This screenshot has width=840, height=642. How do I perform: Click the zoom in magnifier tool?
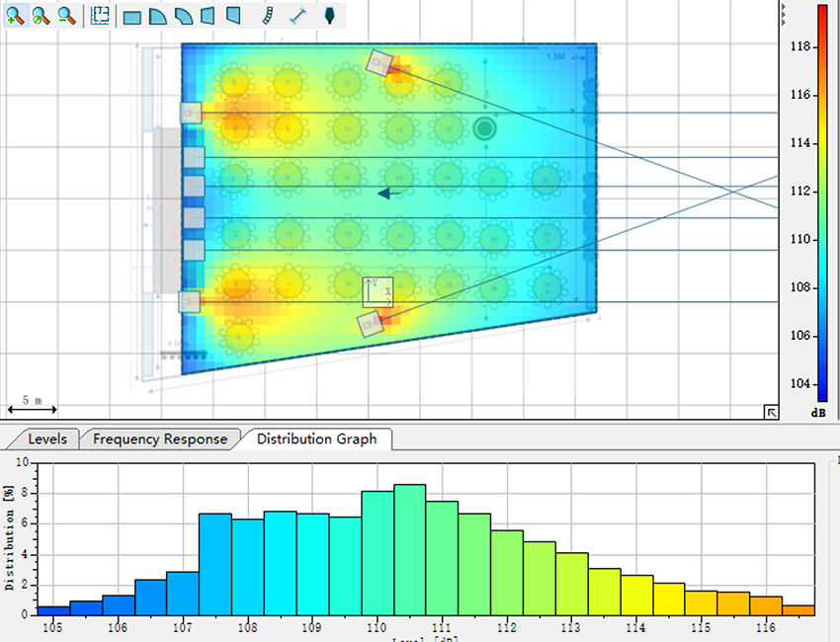[x=17, y=16]
